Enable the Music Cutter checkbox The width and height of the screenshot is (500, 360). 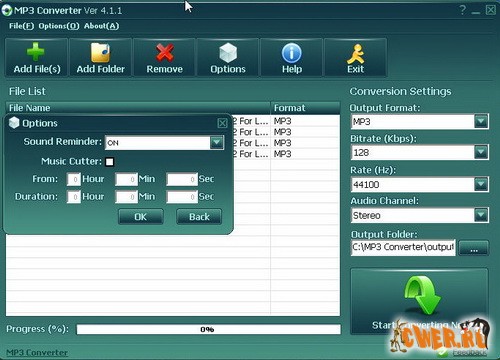click(109, 162)
